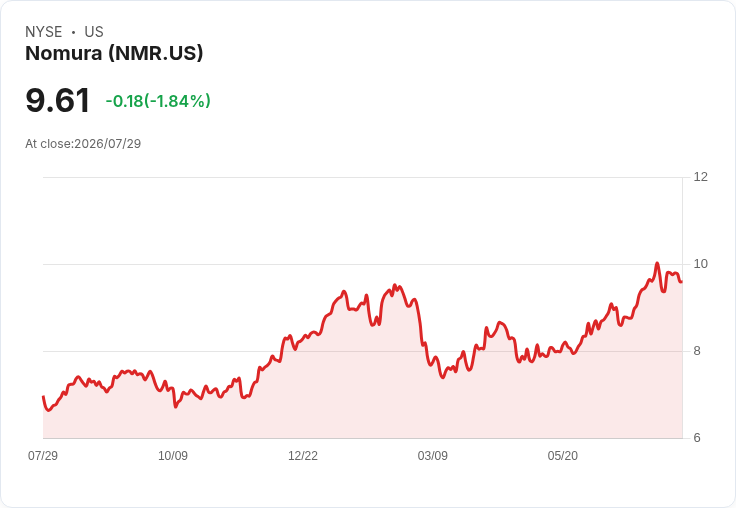Click the 07/29 date axis label
The height and width of the screenshot is (508, 736).
[x=43, y=455]
